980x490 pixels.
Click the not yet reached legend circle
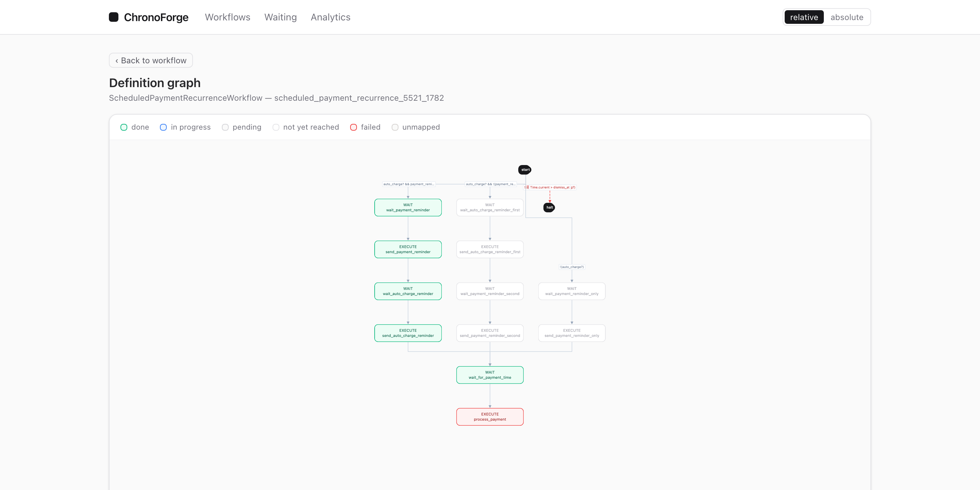click(276, 127)
